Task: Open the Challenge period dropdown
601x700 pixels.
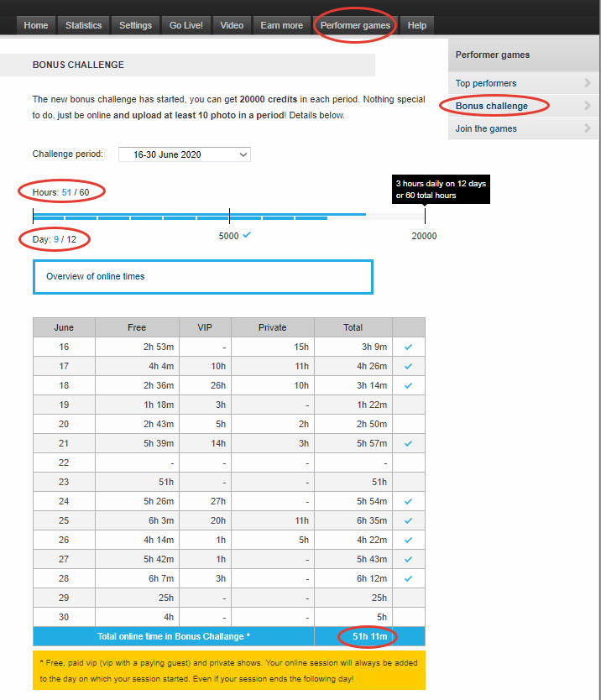Action: [x=184, y=154]
